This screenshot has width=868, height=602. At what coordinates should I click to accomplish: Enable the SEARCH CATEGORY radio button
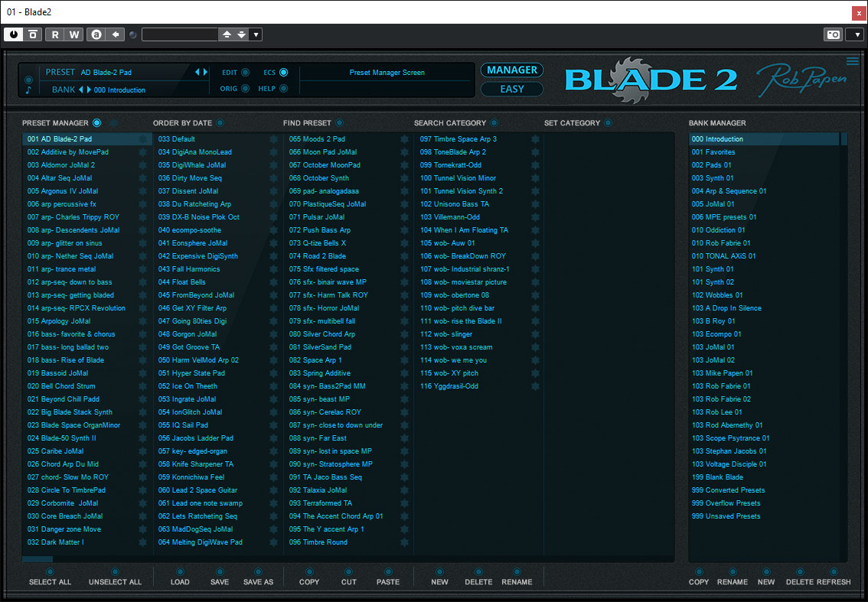pyautogui.click(x=494, y=123)
